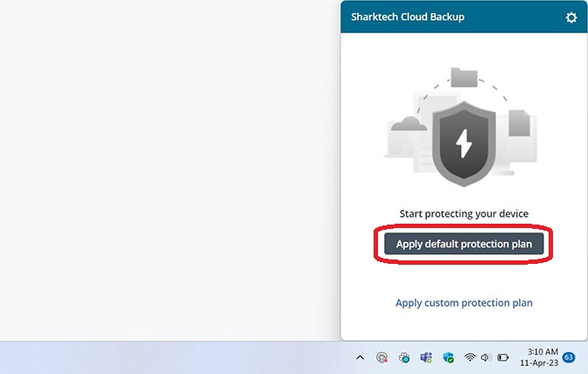The height and width of the screenshot is (374, 588).
Task: Expand hidden tray icons chevron
Action: (x=360, y=357)
